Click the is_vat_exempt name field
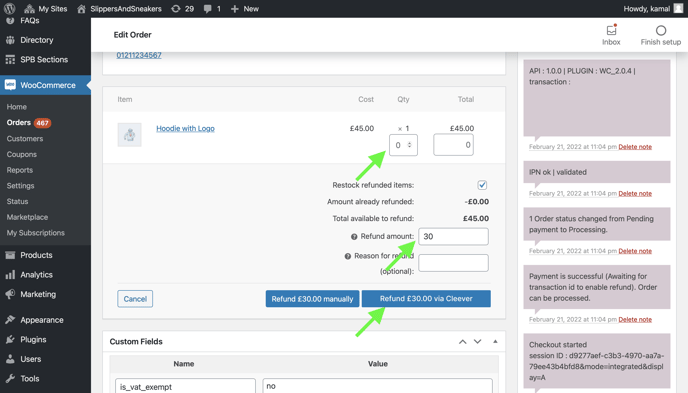 click(185, 386)
